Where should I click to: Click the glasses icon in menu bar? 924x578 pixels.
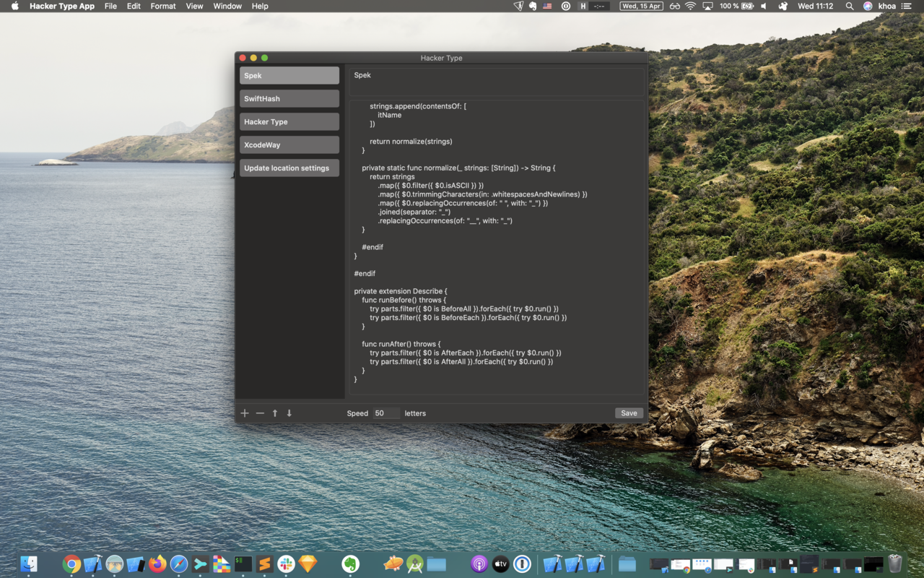[675, 6]
